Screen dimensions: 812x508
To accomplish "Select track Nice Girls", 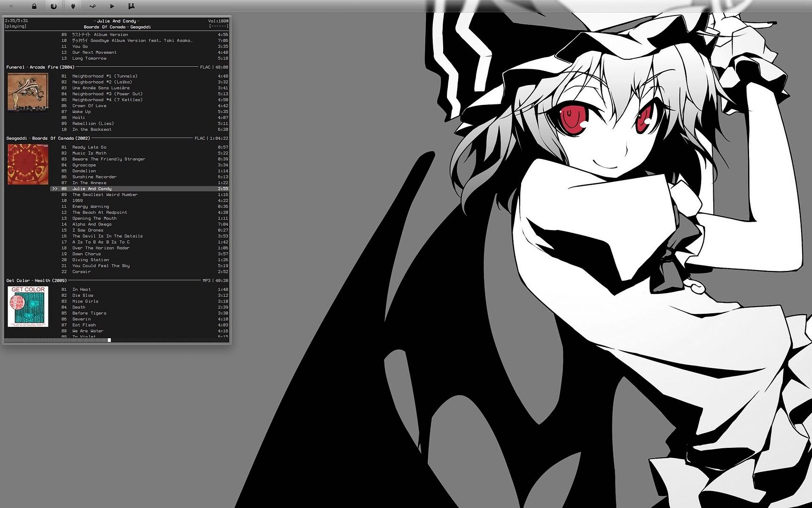I will click(x=140, y=302).
